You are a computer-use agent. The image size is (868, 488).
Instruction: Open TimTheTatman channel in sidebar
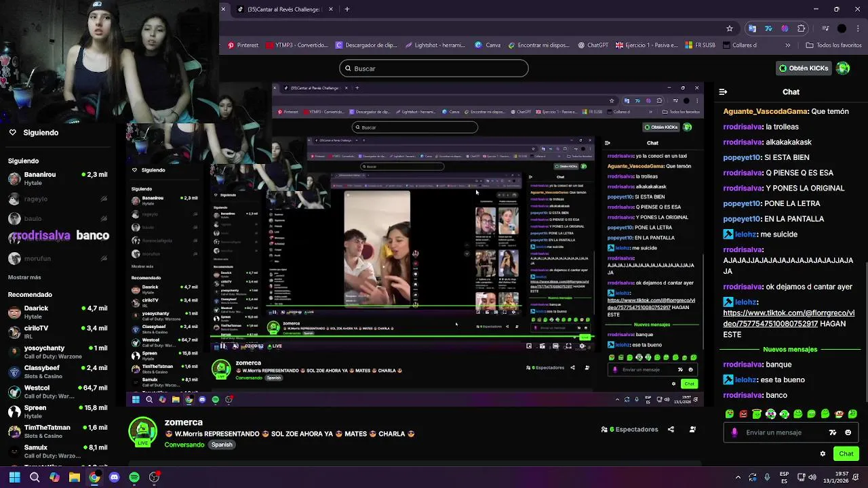click(58, 432)
